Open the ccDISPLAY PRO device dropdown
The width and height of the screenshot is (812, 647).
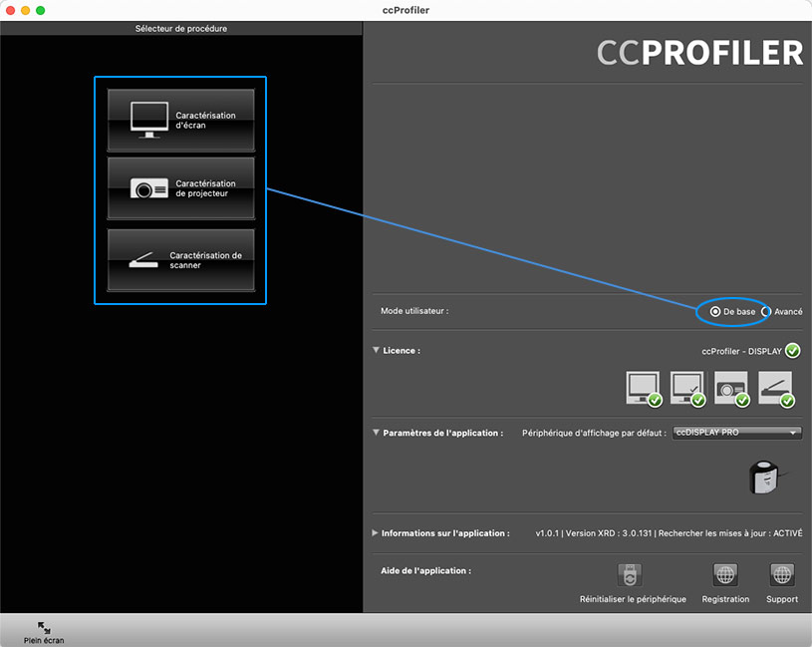737,433
